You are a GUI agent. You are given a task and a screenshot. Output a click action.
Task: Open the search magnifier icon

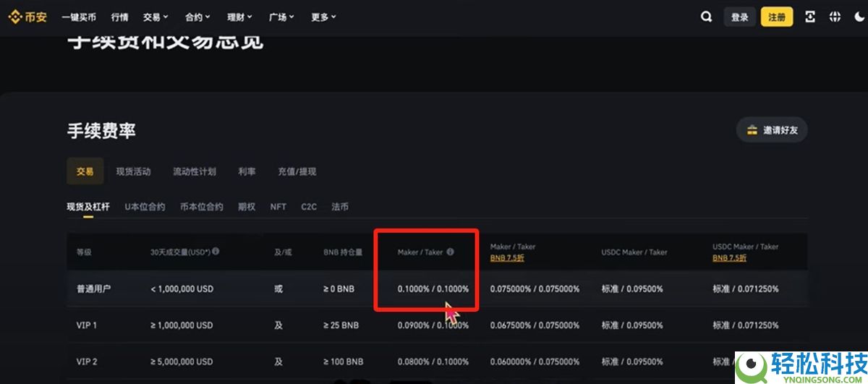[706, 17]
